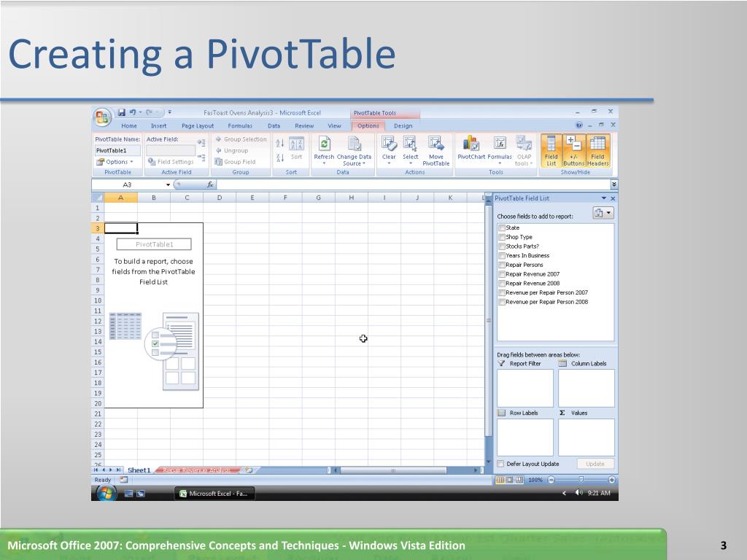Check the Years In Business field
The height and width of the screenshot is (560, 747).
pos(502,256)
